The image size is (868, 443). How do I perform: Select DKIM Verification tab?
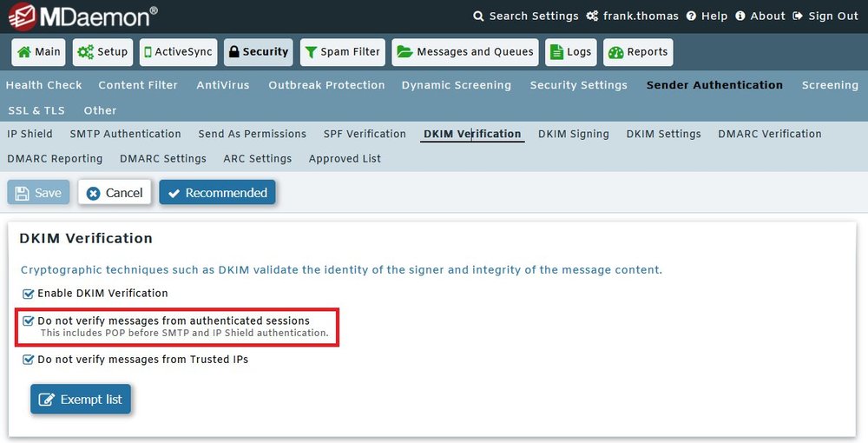click(472, 134)
